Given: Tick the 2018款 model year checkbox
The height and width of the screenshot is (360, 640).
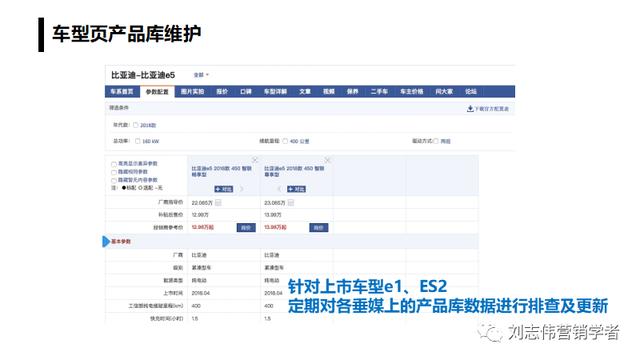Looking at the screenshot, I should pos(136,125).
